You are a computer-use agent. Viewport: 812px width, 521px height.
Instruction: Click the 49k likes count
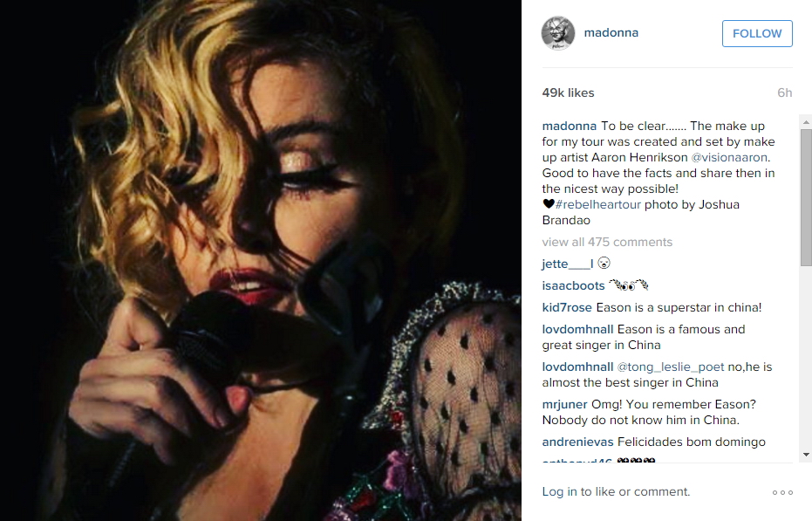[568, 93]
